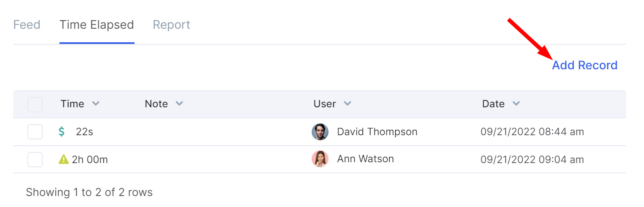This screenshot has height=207, width=644.
Task: Select the 2h 00m time entry
Action: (x=90, y=159)
